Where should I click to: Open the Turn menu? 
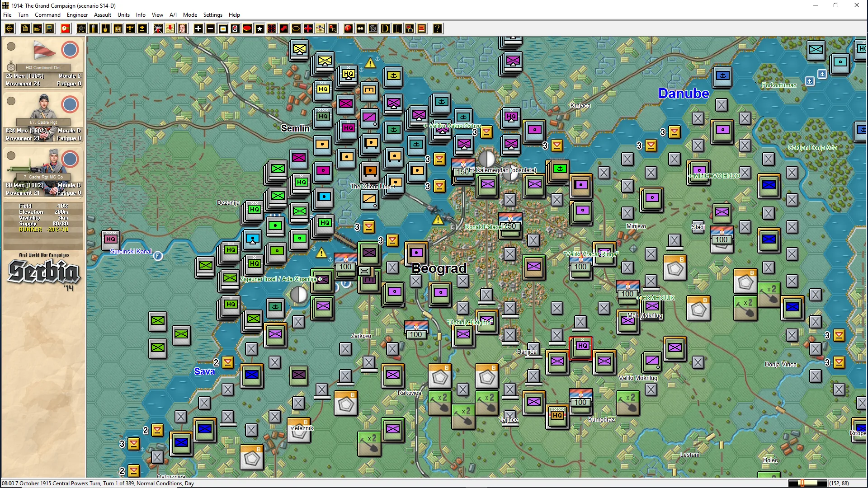point(23,15)
